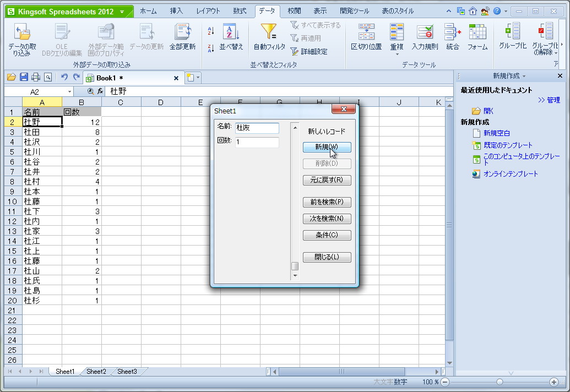The height and width of the screenshot is (392, 570).
Task: Open the フォーム data form tool
Action: (x=477, y=37)
